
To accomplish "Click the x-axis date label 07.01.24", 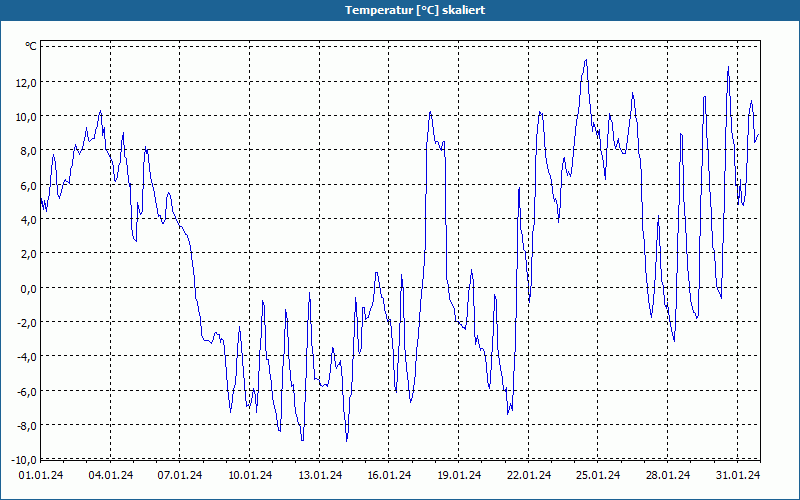I will click(180, 475).
